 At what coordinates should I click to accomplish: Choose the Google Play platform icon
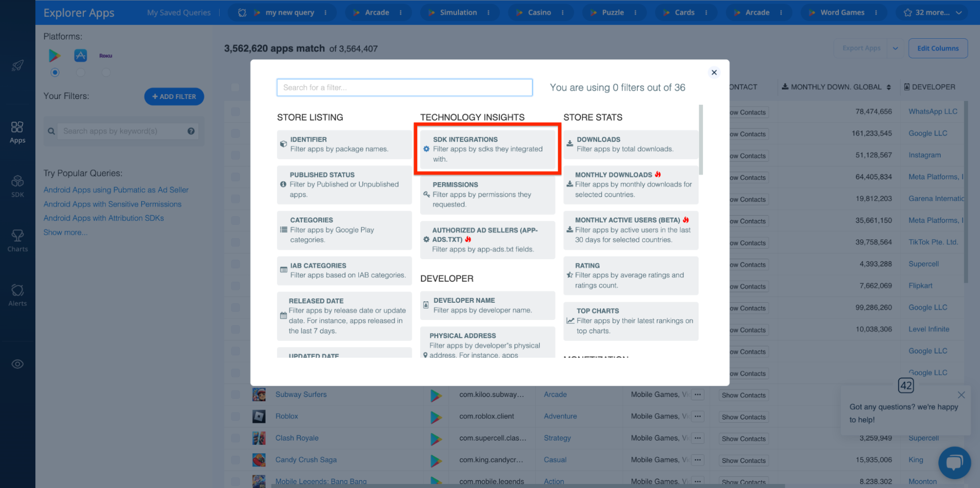[54, 55]
